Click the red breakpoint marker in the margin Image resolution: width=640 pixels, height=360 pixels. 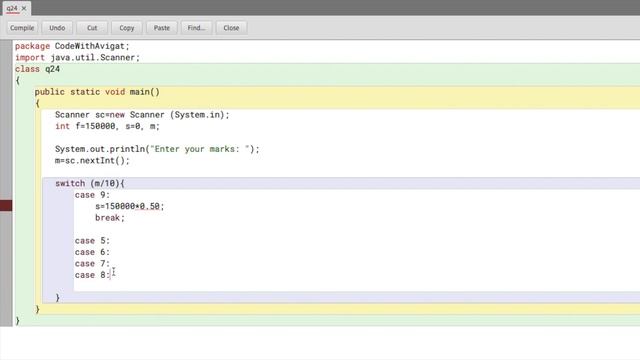[x=6, y=206]
